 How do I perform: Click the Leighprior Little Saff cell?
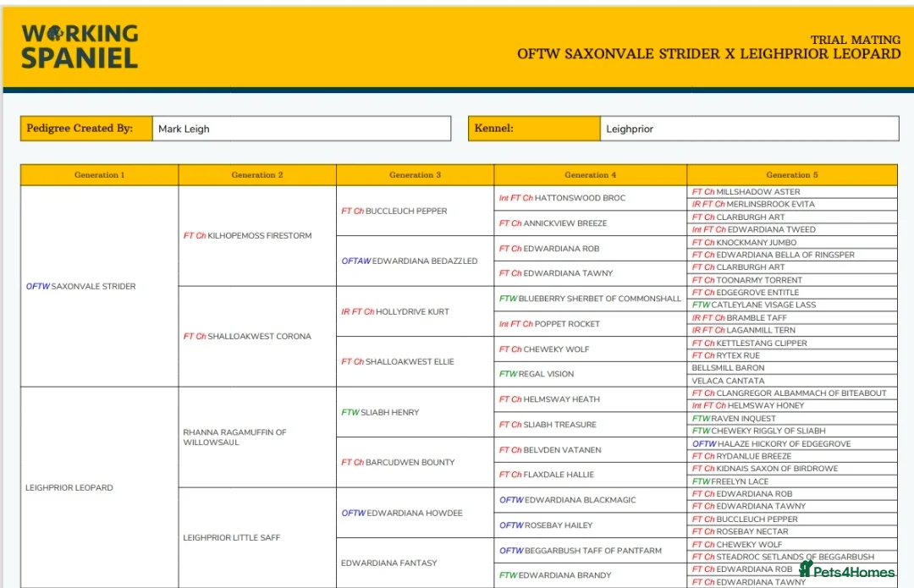231,537
